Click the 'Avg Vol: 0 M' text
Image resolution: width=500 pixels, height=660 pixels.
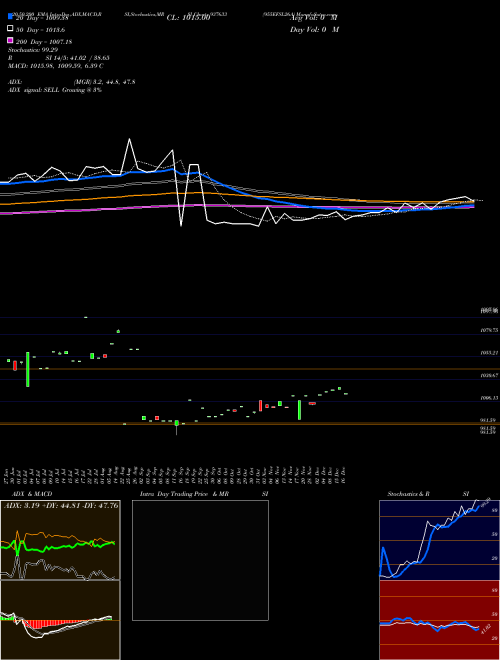pos(314,18)
